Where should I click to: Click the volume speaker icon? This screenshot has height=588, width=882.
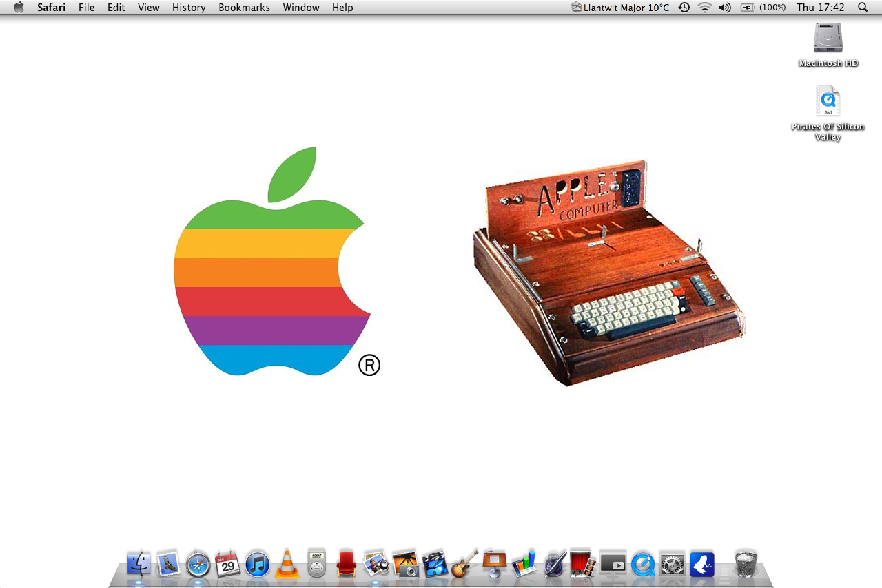(725, 8)
